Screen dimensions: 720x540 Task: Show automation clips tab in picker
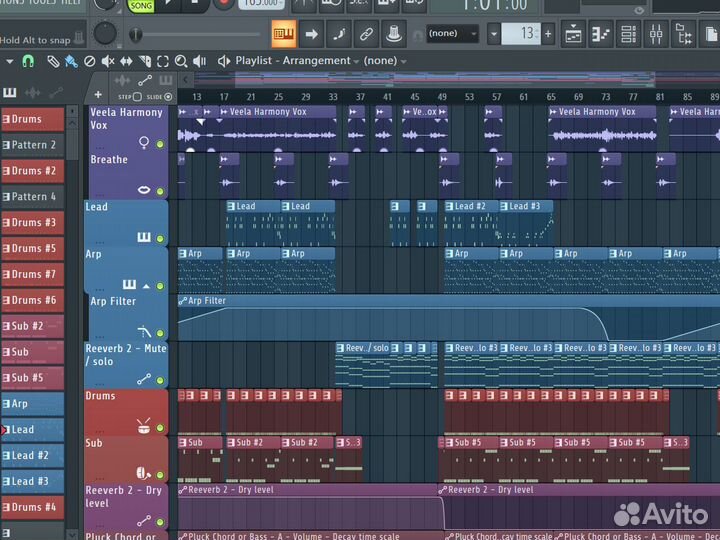click(56, 92)
